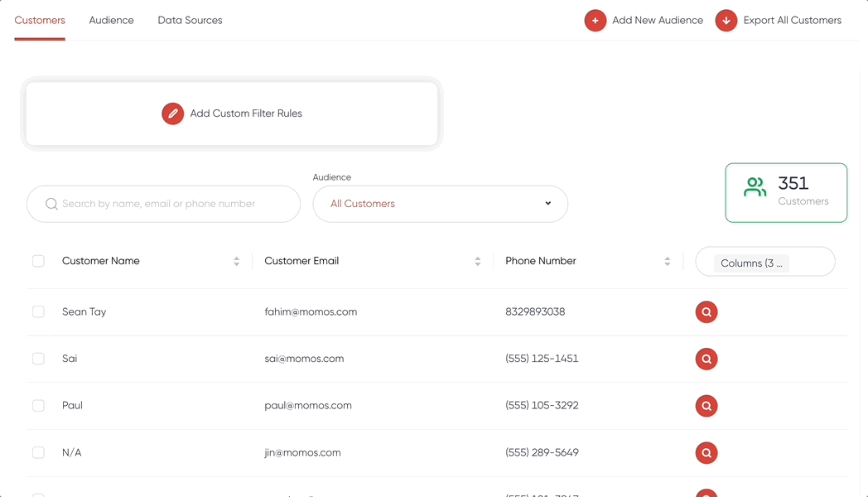Click the phone number (555) 289-5649
868x497 pixels.
coord(542,453)
